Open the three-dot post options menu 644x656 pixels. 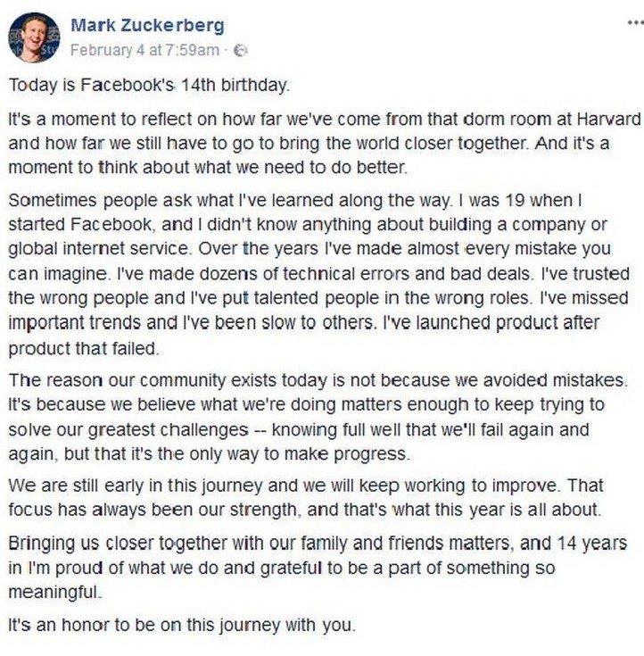635,22
